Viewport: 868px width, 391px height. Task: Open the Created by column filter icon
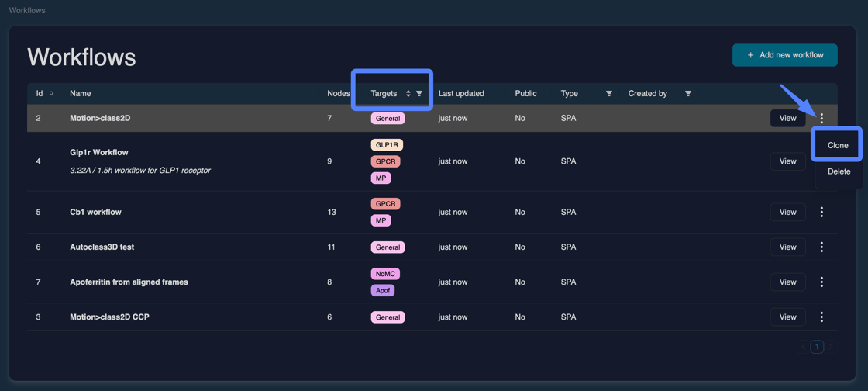[x=688, y=94]
